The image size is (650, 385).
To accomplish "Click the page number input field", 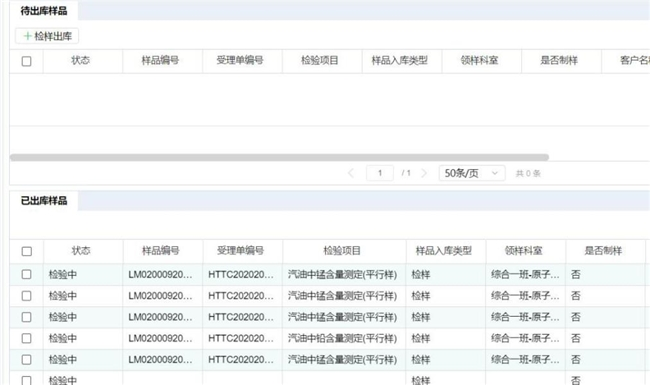I will (x=380, y=173).
